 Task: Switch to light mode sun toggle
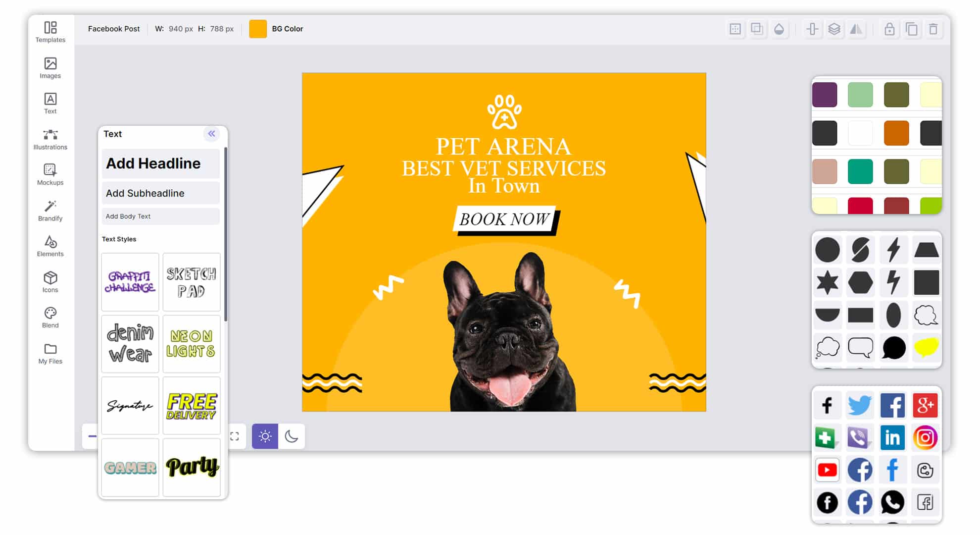point(265,436)
